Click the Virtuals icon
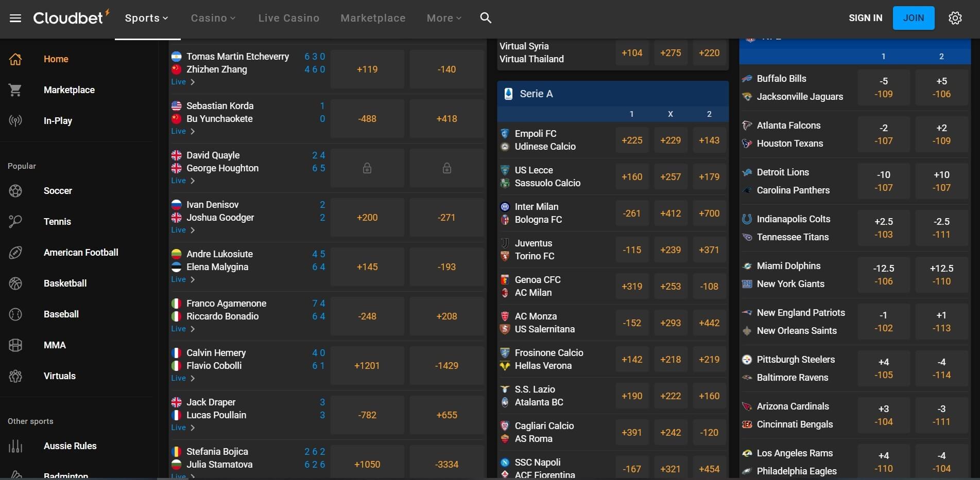This screenshot has width=980, height=480. tap(15, 376)
